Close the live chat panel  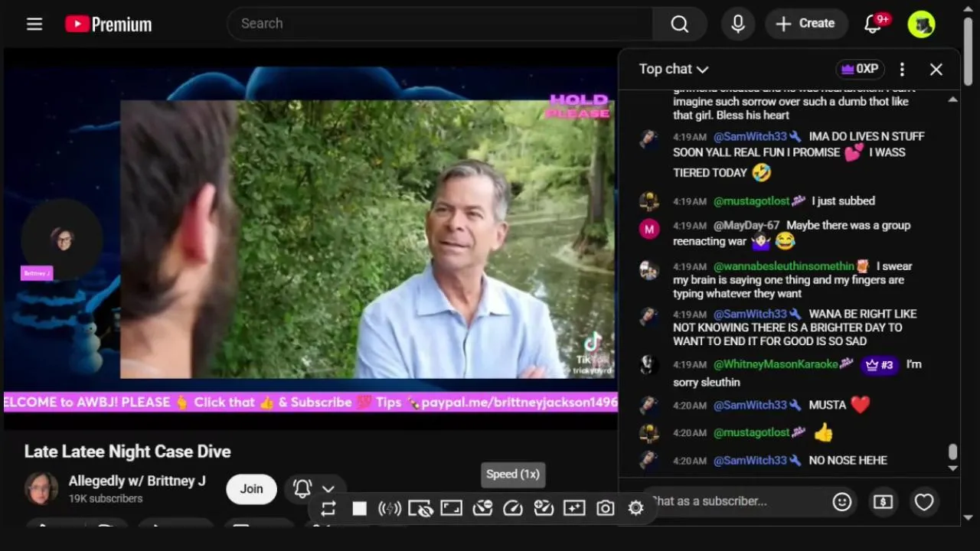tap(936, 69)
